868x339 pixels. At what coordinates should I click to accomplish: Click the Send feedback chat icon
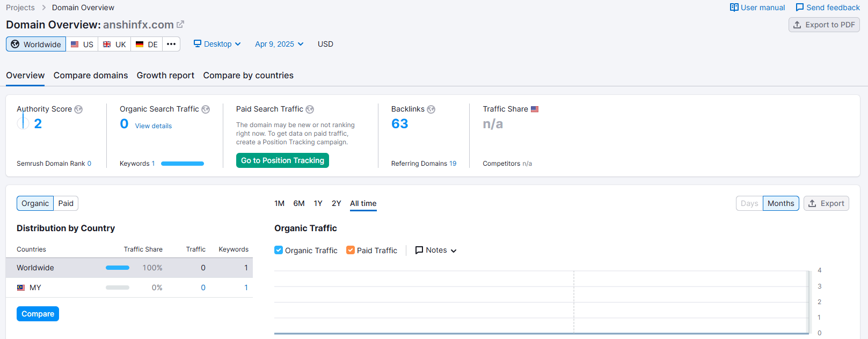[800, 8]
